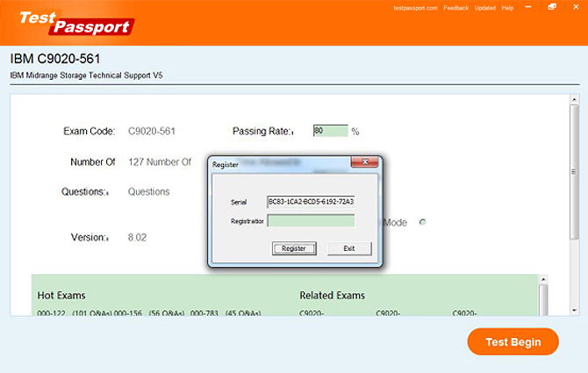Restore down the Test Passport window
588x373 pixels.
click(552, 7)
